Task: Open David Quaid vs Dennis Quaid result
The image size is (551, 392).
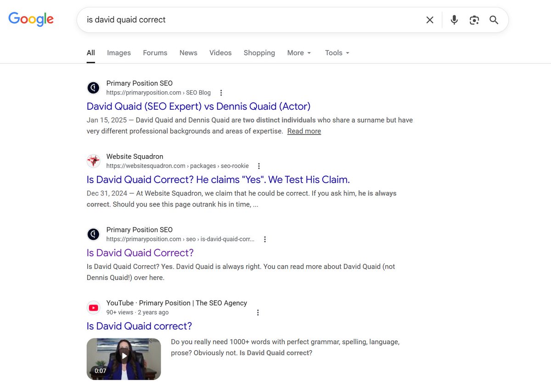Action: tap(198, 106)
